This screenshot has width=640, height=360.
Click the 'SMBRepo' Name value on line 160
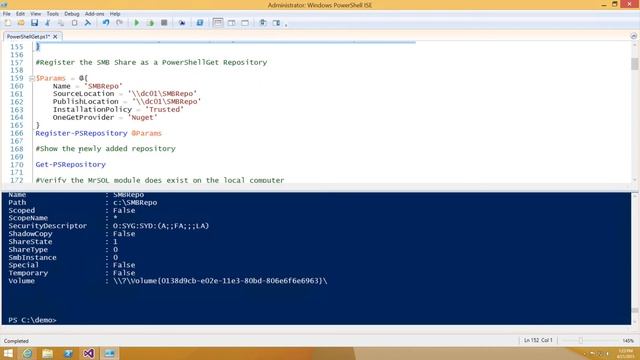pyautogui.click(x=103, y=86)
